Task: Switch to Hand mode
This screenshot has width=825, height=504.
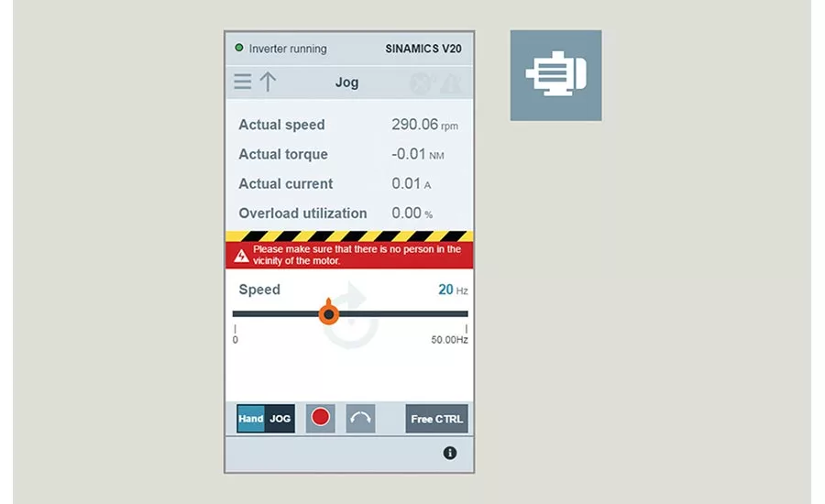Action: pos(251,419)
